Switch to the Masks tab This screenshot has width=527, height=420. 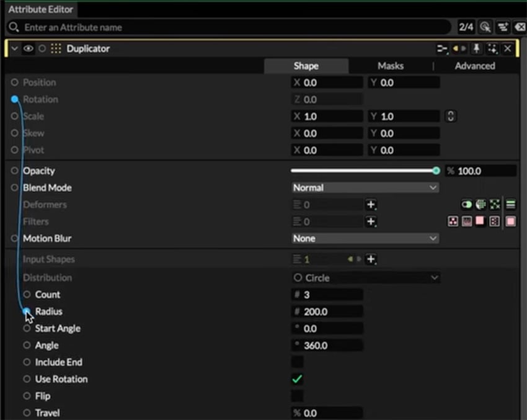pyautogui.click(x=390, y=66)
